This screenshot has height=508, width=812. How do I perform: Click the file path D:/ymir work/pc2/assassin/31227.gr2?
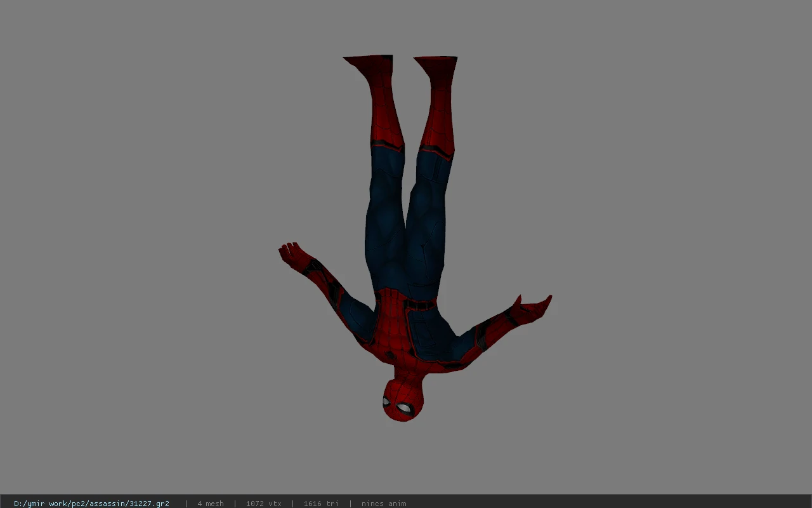coord(91,504)
